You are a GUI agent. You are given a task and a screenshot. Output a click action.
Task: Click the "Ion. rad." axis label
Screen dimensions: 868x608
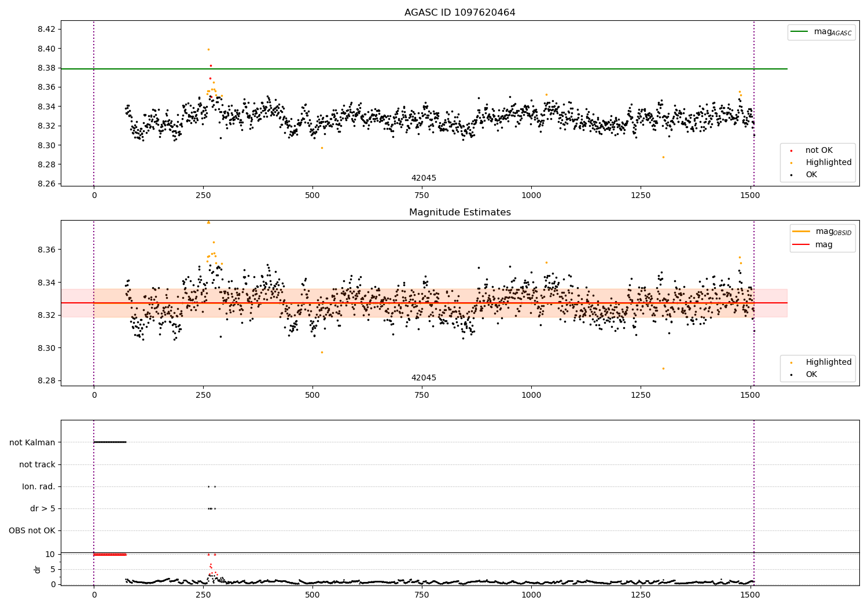(x=39, y=486)
